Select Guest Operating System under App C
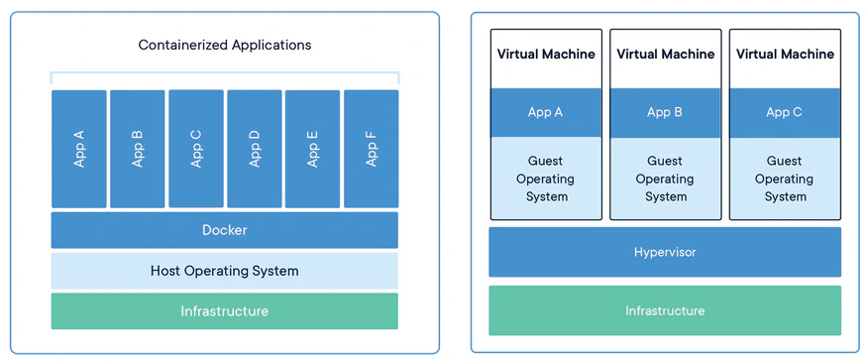868x362 pixels. pos(785,179)
